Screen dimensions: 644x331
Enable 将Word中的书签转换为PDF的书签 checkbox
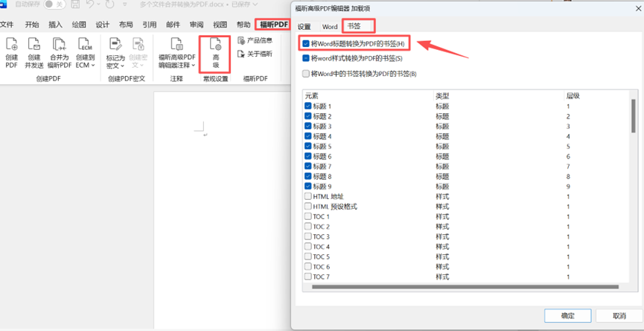click(x=306, y=73)
